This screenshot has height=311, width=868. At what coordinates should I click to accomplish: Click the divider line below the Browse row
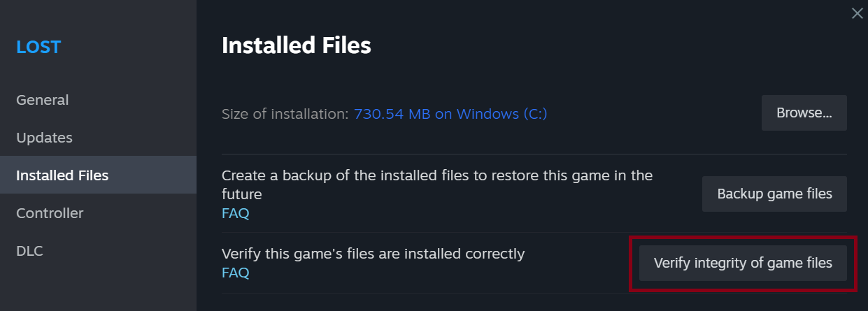coord(534,154)
